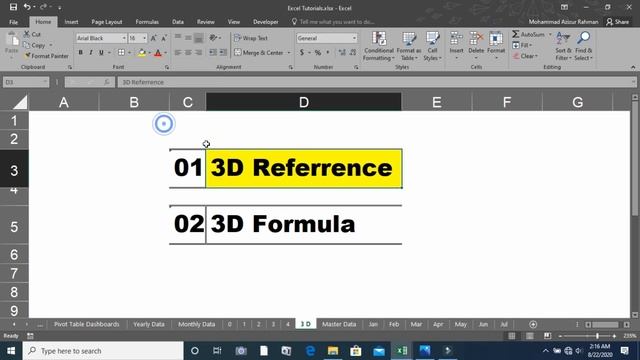Switch to the Data tab
The height and width of the screenshot is (360, 640).
178,22
